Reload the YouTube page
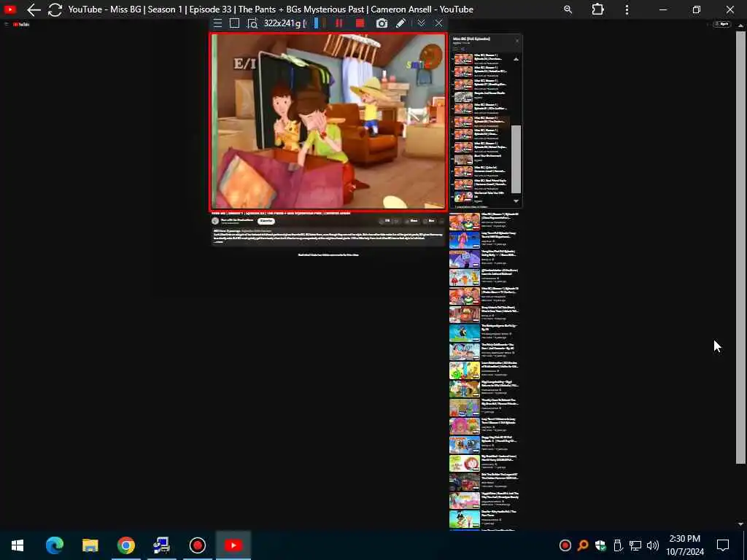Viewport: 747px width, 560px height. tap(55, 9)
